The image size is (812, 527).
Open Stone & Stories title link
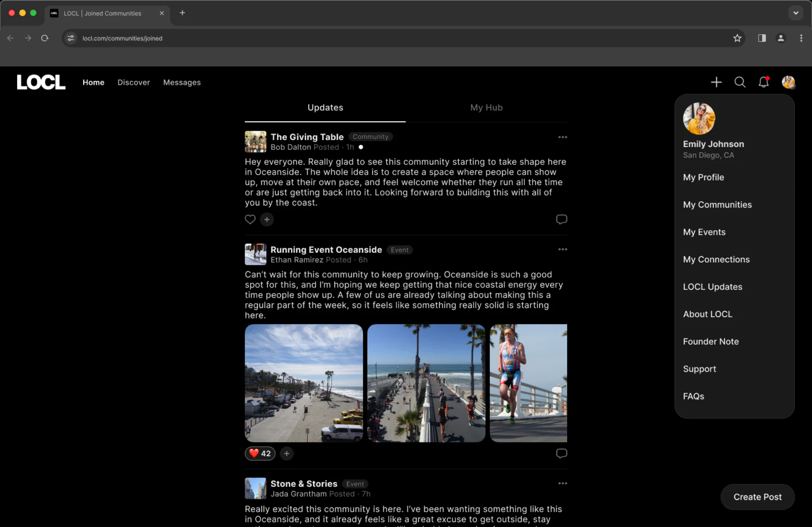pyautogui.click(x=304, y=483)
